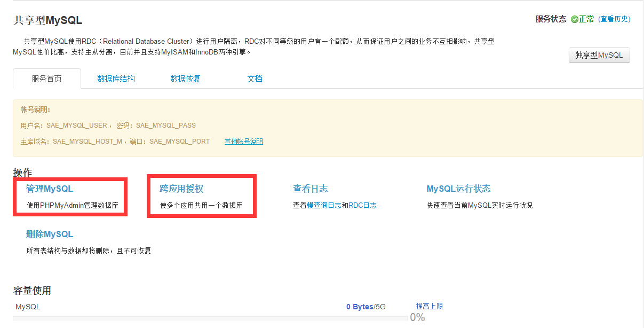This screenshot has width=644, height=328.
Task: Open MySQL运行状态 link
Action: (x=458, y=189)
